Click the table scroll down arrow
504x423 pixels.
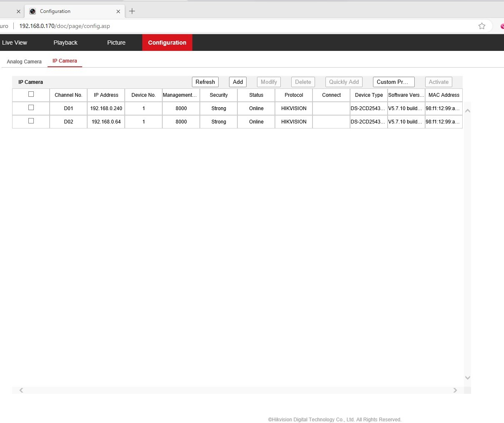[x=468, y=378]
